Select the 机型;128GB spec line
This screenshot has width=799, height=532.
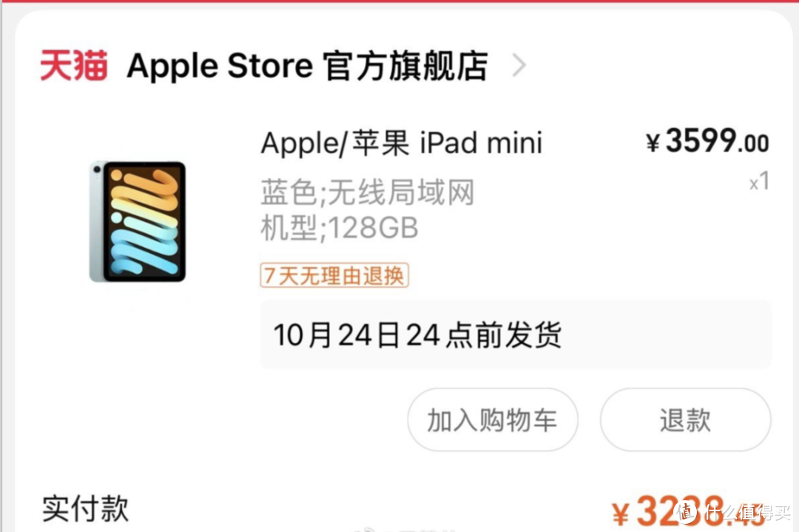tap(340, 228)
